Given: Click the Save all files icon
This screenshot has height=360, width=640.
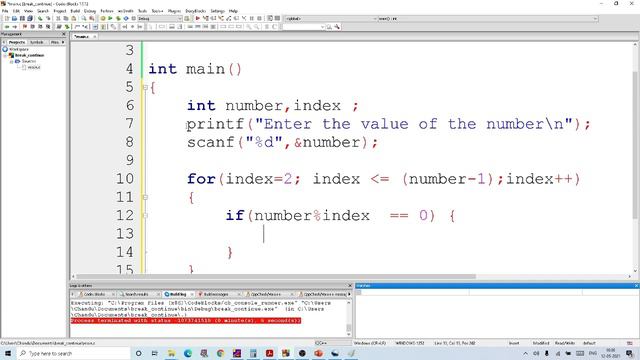Looking at the screenshot, I should coord(30,18).
